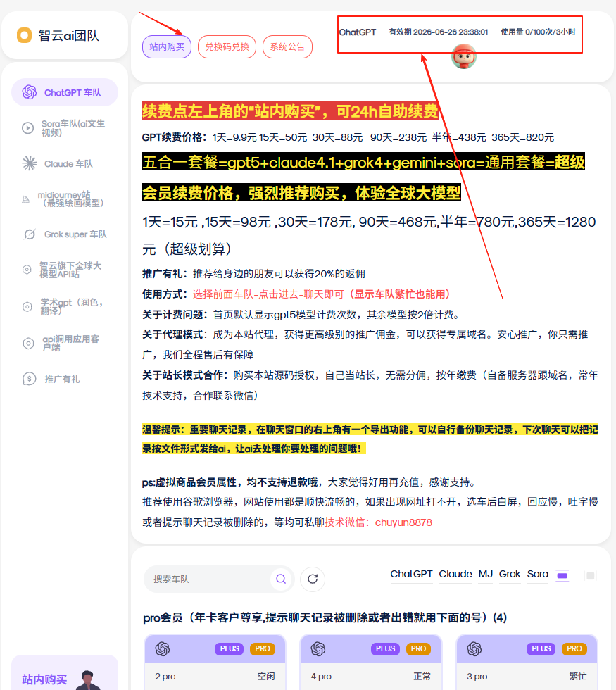Open Sora车队 via its play icon
Image resolution: width=616 pixels, height=690 pixels.
pyautogui.click(x=27, y=128)
